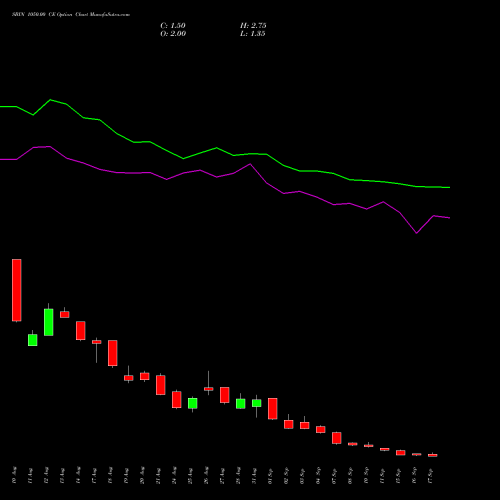Click the last red candle for 17 Sep
Image resolution: width=500 pixels, height=500 pixels.
(x=433, y=455)
